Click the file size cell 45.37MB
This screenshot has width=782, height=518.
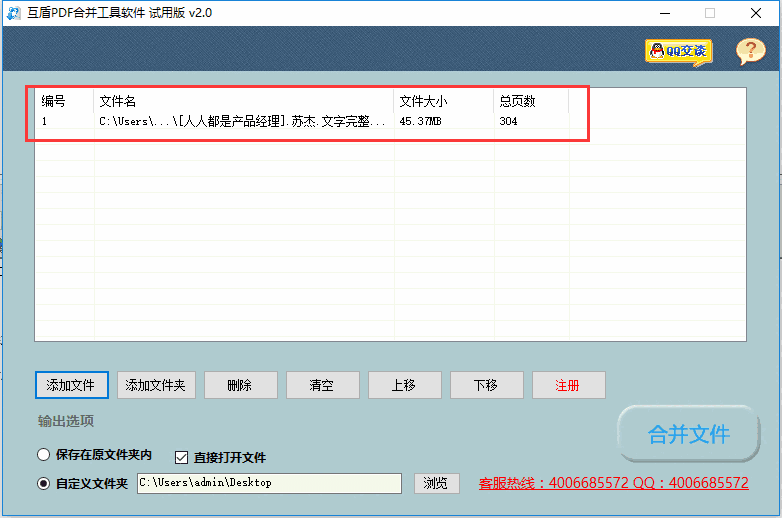pyautogui.click(x=420, y=121)
